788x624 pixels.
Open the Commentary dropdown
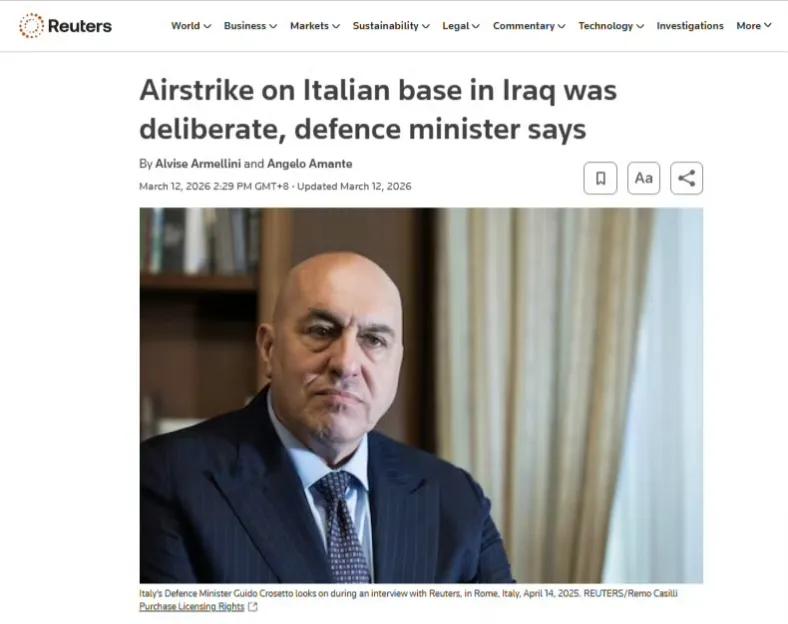pyautogui.click(x=529, y=26)
